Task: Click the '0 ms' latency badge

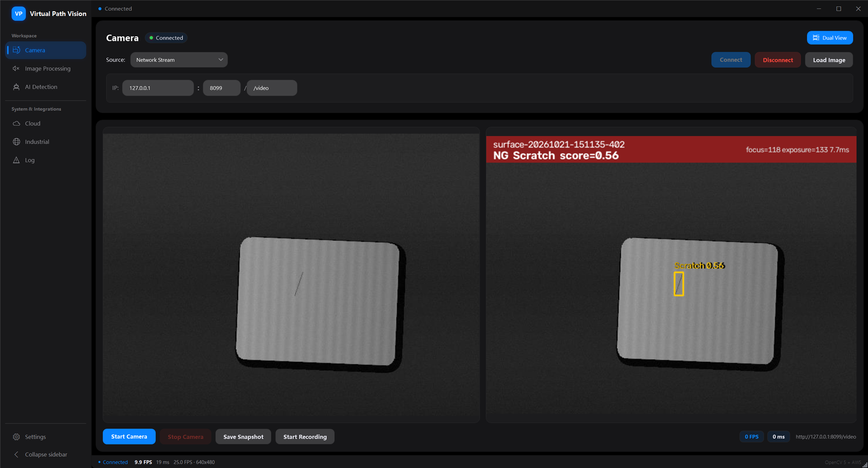Action: tap(778, 436)
